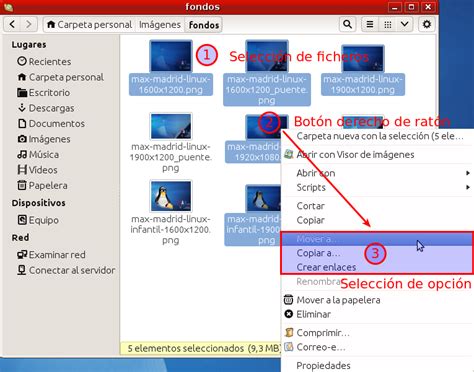Select Examinar red in the sidebar

click(x=51, y=255)
